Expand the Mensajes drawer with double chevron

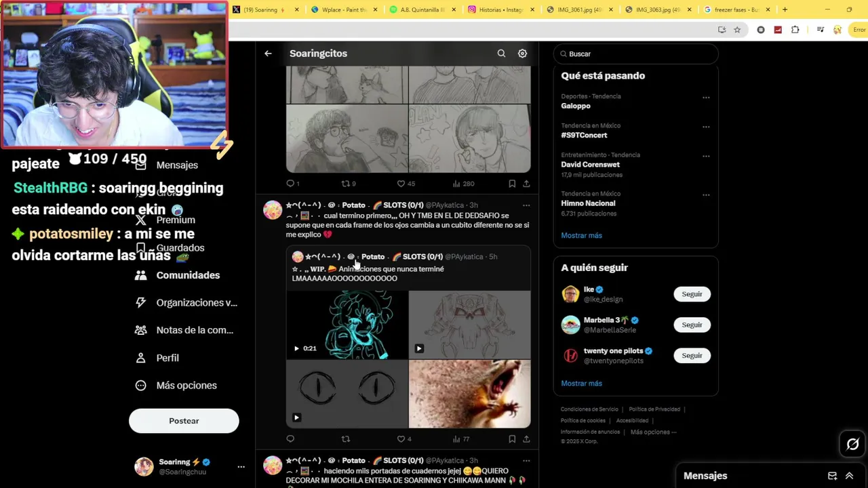click(849, 476)
